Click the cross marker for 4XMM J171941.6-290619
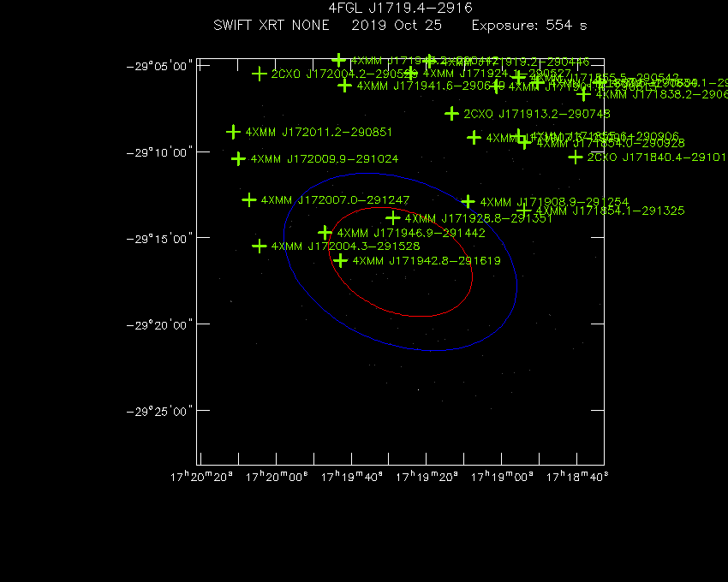This screenshot has height=582, width=728. coord(344,86)
